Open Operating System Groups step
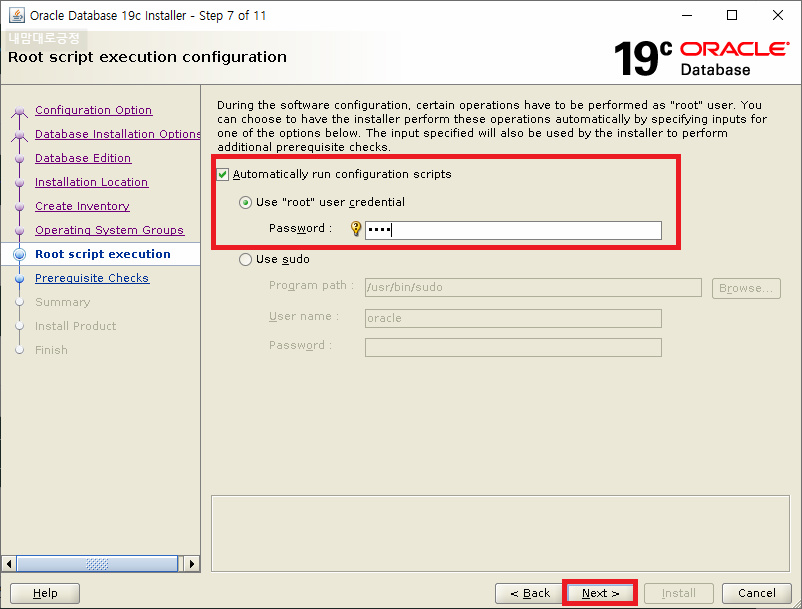 pos(109,230)
